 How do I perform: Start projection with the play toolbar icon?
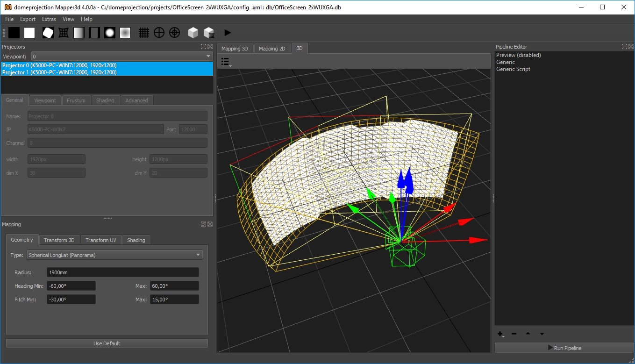click(228, 32)
